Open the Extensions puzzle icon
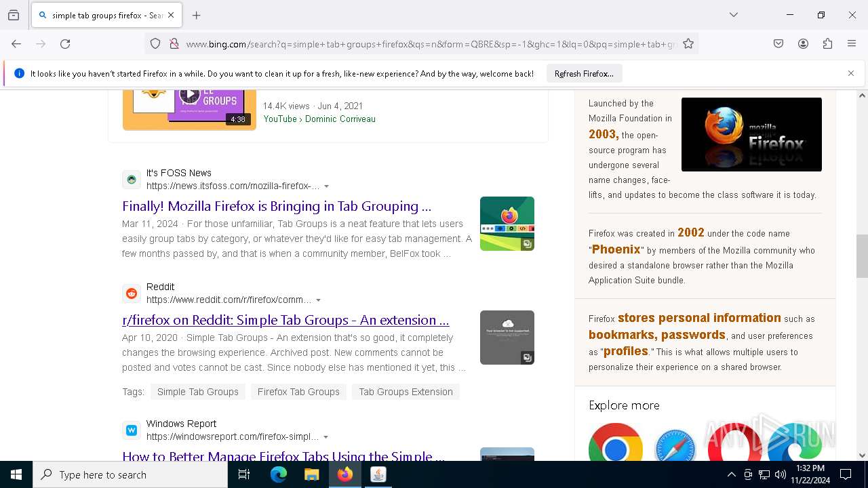The image size is (868, 488). 827,44
